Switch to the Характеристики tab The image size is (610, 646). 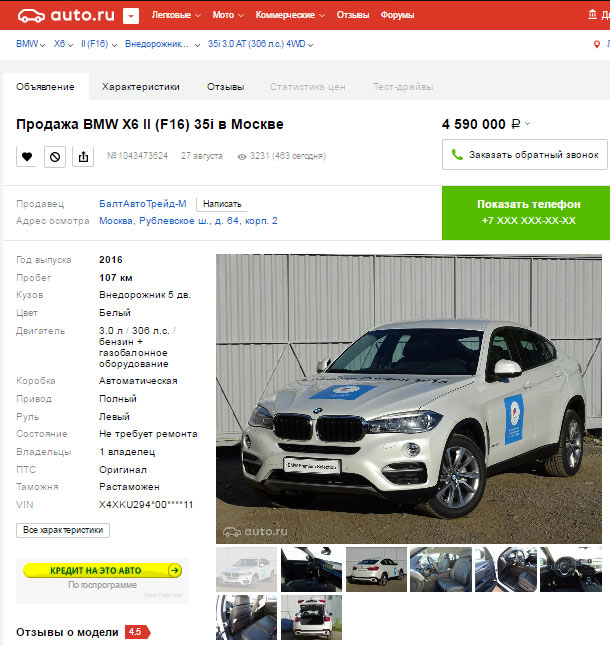point(140,87)
